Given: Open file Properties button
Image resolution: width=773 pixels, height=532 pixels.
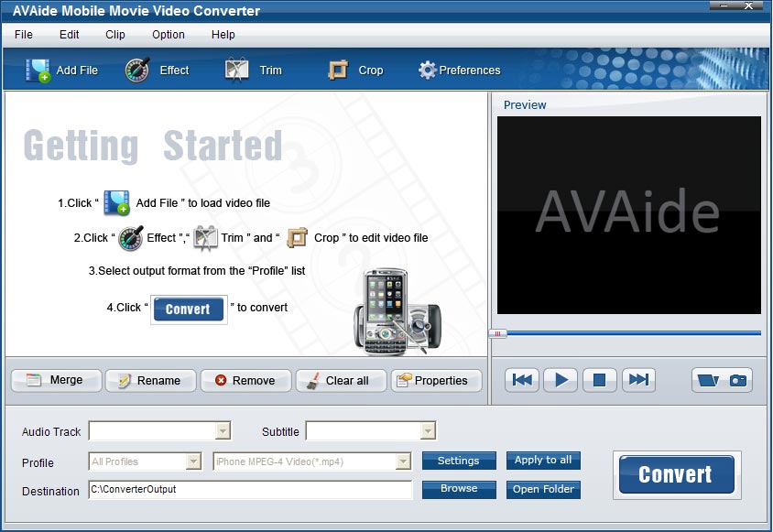Looking at the screenshot, I should [x=436, y=381].
